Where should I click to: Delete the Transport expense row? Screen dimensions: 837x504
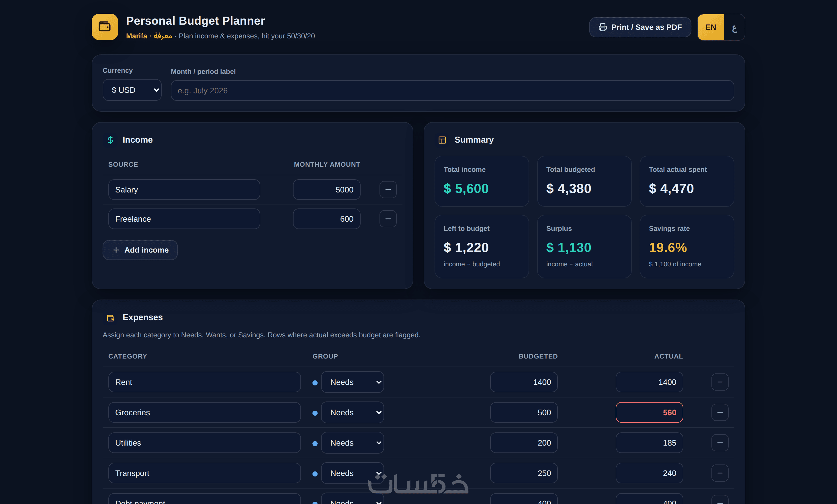(x=720, y=473)
